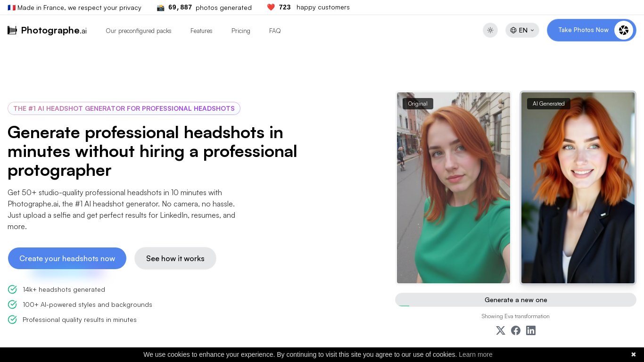Click the camera shutter icon in header
This screenshot has height=362, width=644.
tap(623, 30)
